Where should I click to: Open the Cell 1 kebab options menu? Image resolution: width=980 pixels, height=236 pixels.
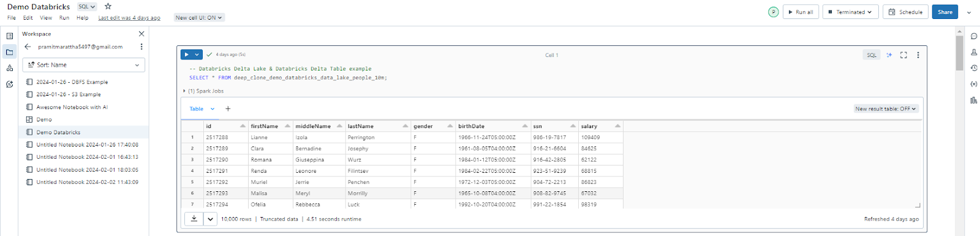click(x=918, y=55)
